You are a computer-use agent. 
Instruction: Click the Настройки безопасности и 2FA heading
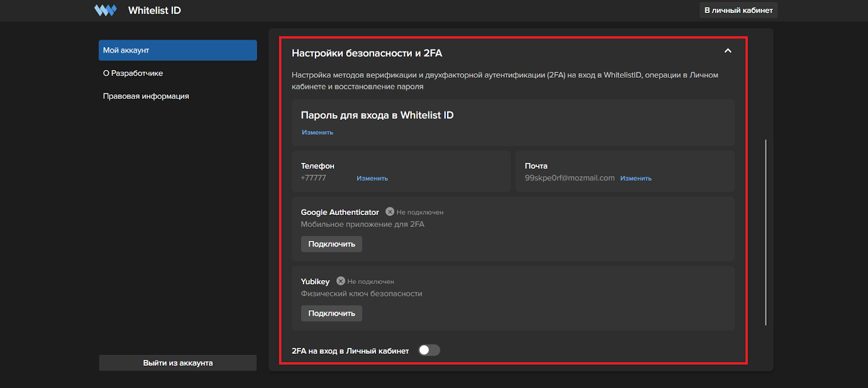click(x=367, y=53)
